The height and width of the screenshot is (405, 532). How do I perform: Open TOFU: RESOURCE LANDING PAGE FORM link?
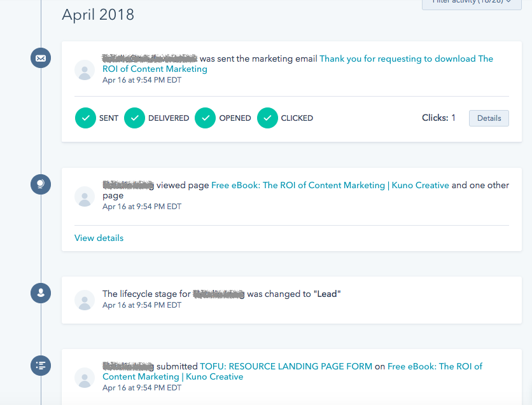coord(285,366)
